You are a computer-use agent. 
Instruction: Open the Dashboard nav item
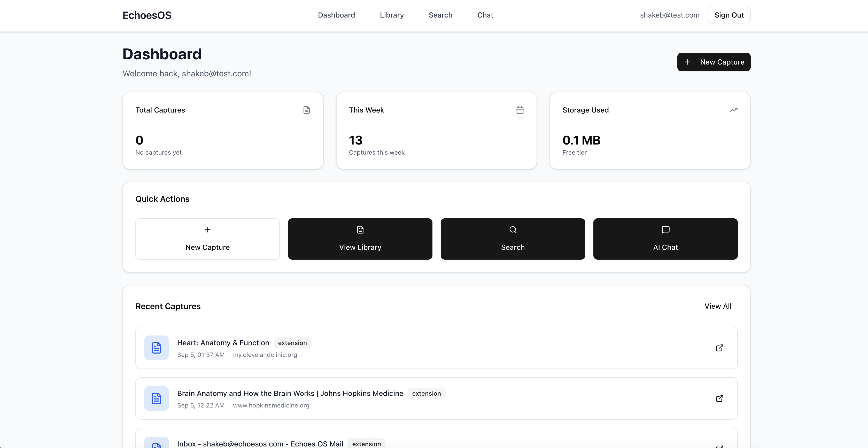(336, 15)
